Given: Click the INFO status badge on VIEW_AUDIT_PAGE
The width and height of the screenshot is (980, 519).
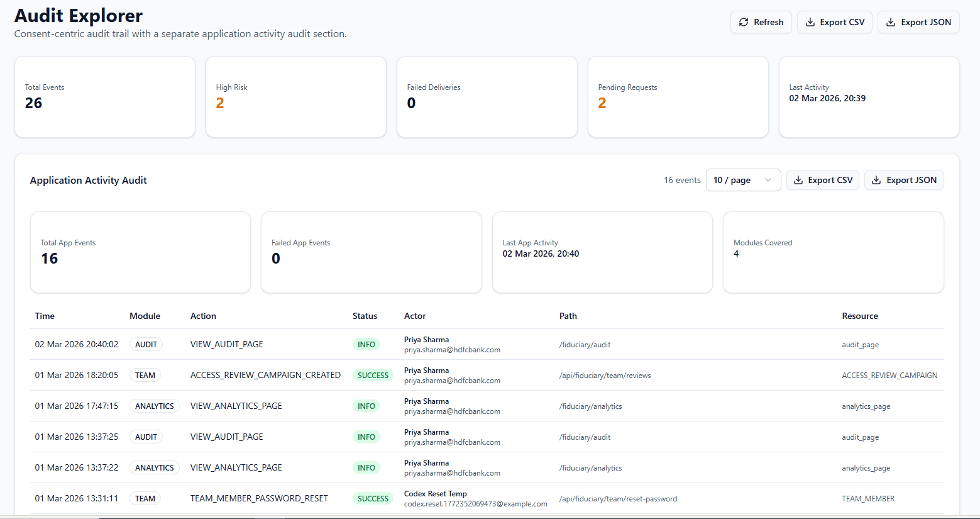Looking at the screenshot, I should pyautogui.click(x=366, y=344).
